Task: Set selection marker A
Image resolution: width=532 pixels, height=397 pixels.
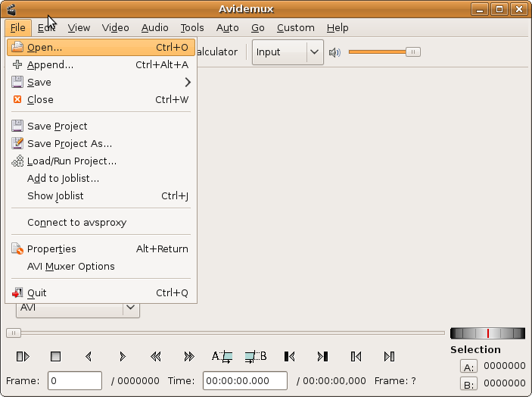Action: pyautogui.click(x=222, y=357)
